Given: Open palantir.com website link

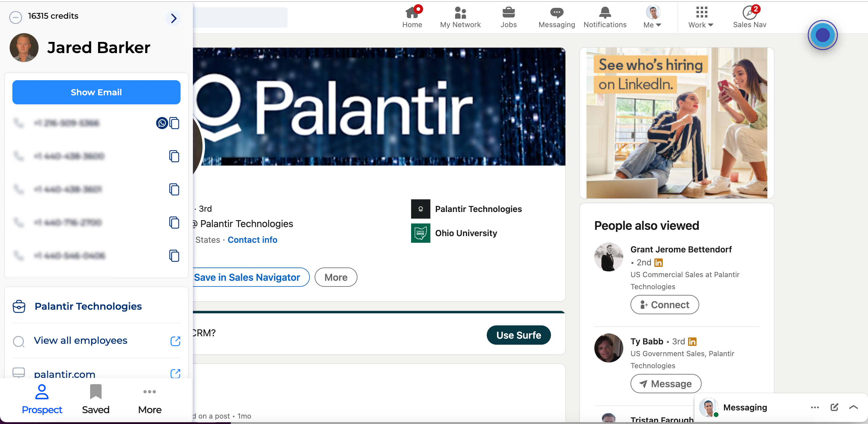Looking at the screenshot, I should pyautogui.click(x=65, y=374).
